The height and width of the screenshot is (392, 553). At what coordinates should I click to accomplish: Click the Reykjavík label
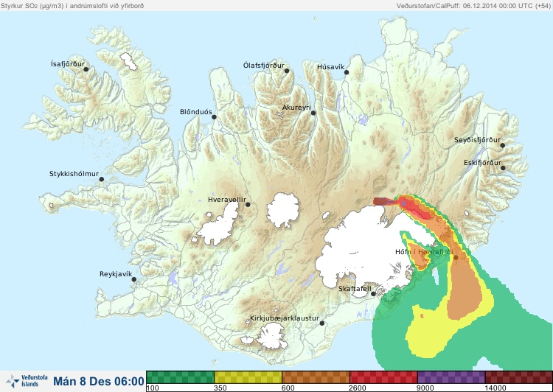(116, 274)
